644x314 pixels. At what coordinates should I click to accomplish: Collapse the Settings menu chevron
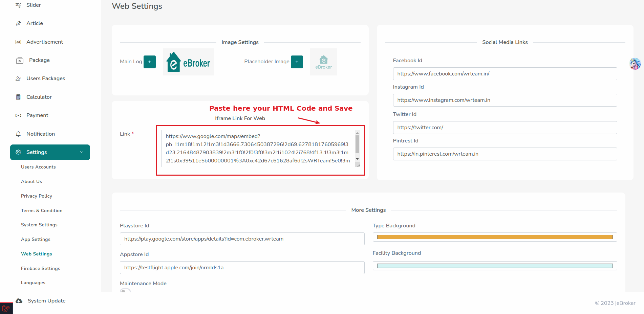point(82,152)
